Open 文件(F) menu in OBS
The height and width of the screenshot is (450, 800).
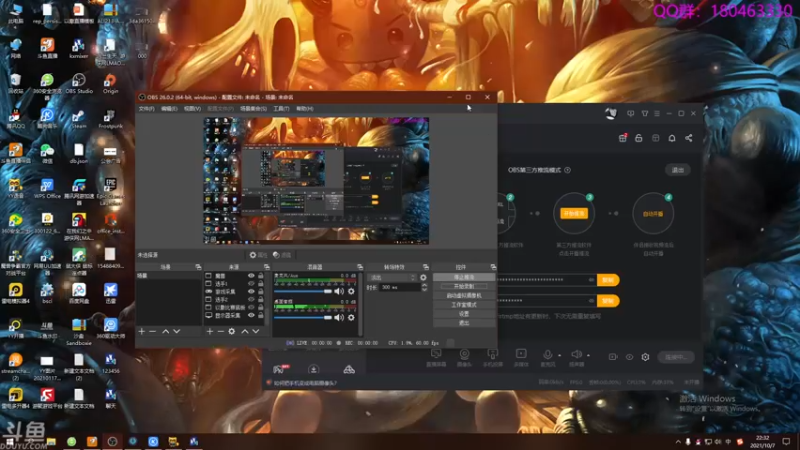[x=146, y=109]
